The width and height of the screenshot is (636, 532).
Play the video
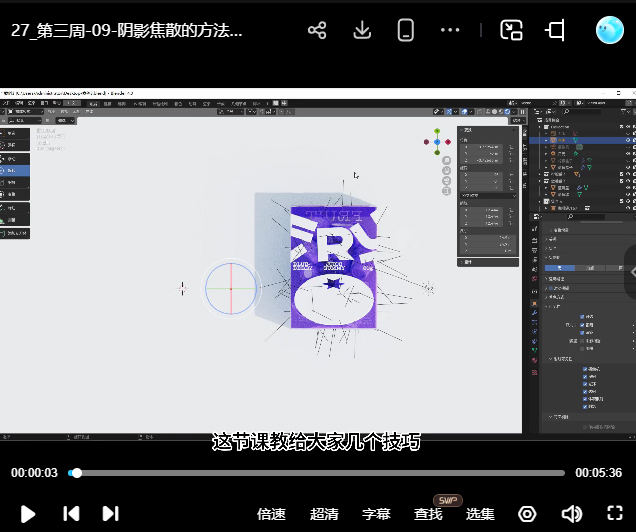click(28, 513)
